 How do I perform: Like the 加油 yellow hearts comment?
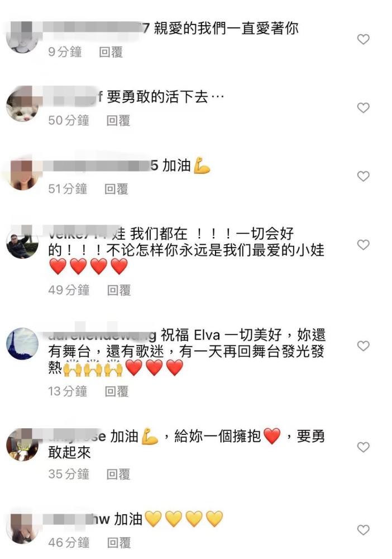click(x=363, y=530)
